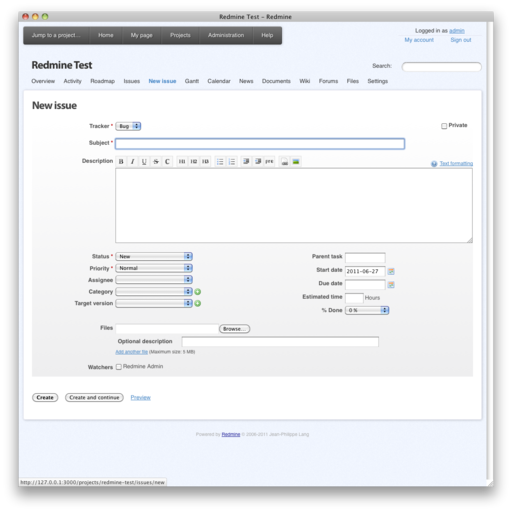Apply italic formatting in description toolbar
512x512 pixels.
tap(133, 162)
